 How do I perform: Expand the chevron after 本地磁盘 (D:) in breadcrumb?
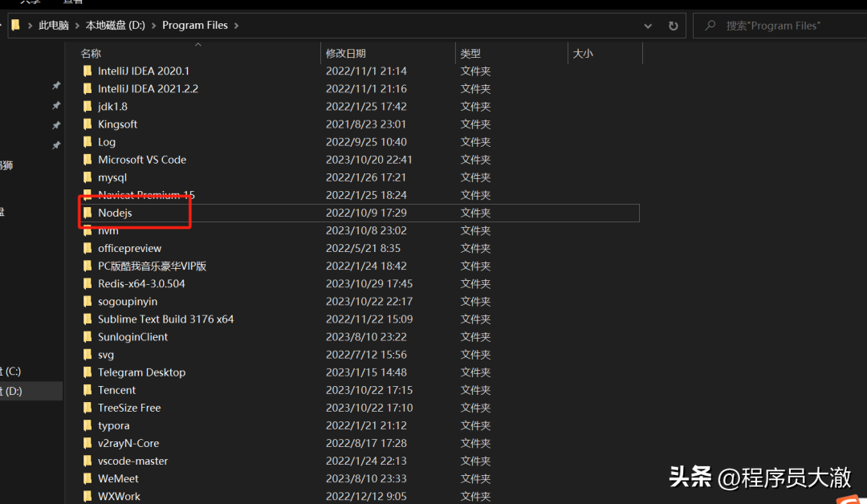[153, 26]
